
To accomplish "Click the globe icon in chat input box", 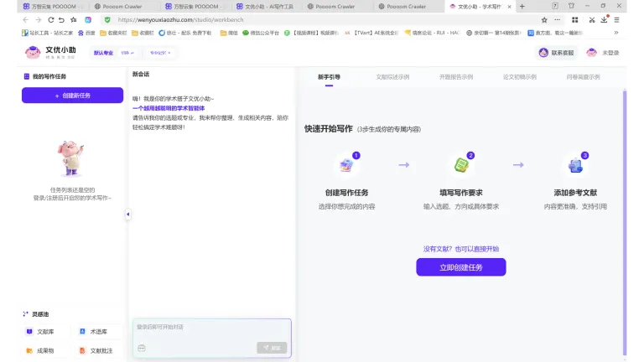I will pyautogui.click(x=142, y=348).
